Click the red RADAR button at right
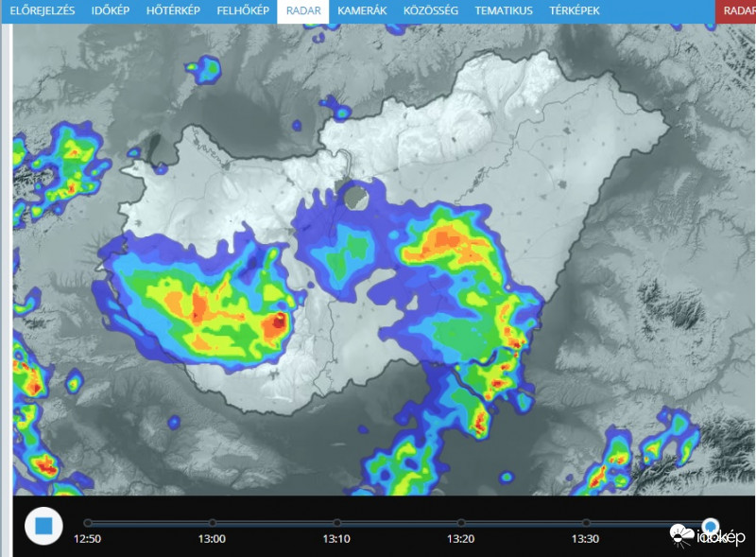Viewport: 756px width, 557px height. (737, 11)
